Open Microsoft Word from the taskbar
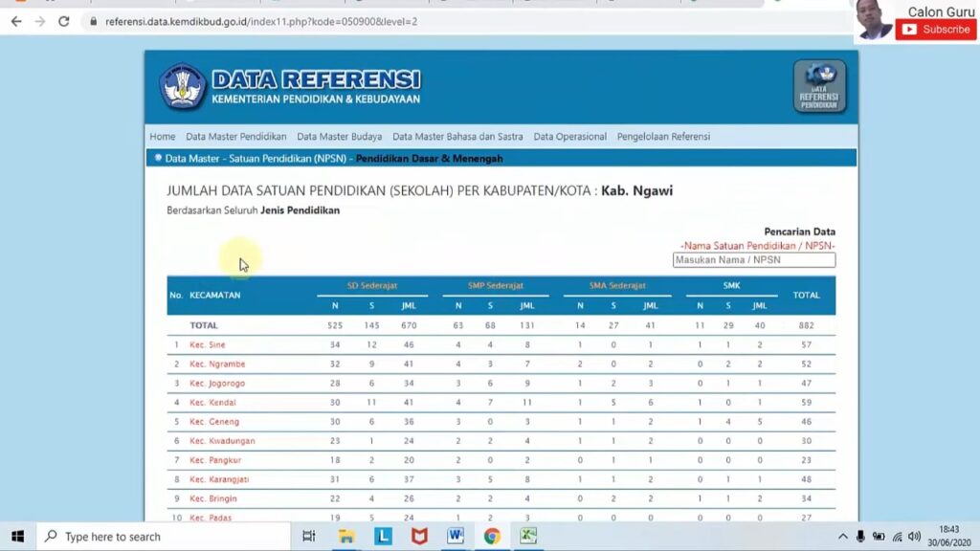 point(455,538)
